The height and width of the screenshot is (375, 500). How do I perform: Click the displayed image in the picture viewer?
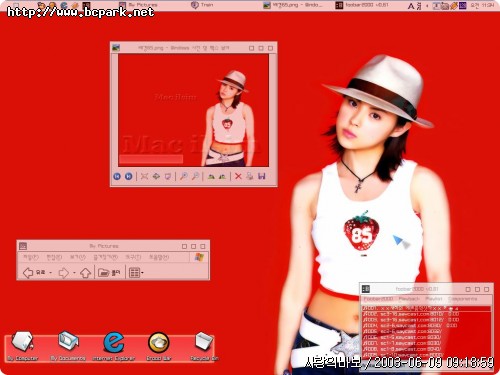coord(193,110)
